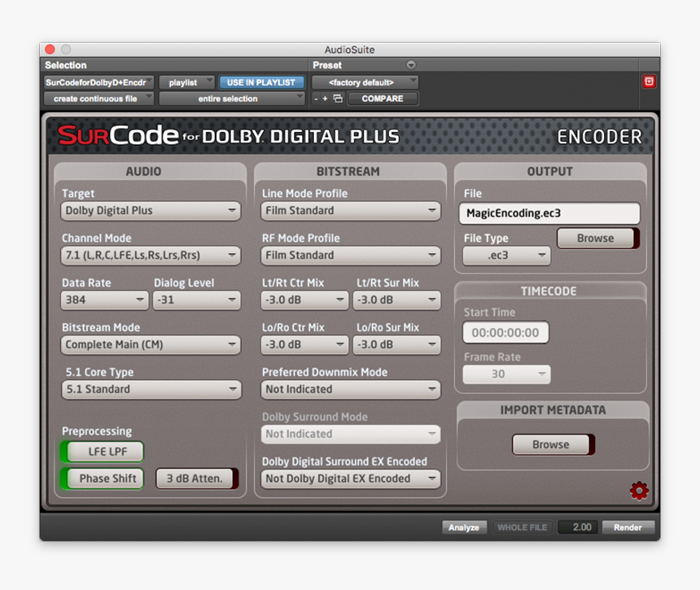Click the copy settings icon beside COMPARE
The image size is (700, 590).
pos(338,98)
